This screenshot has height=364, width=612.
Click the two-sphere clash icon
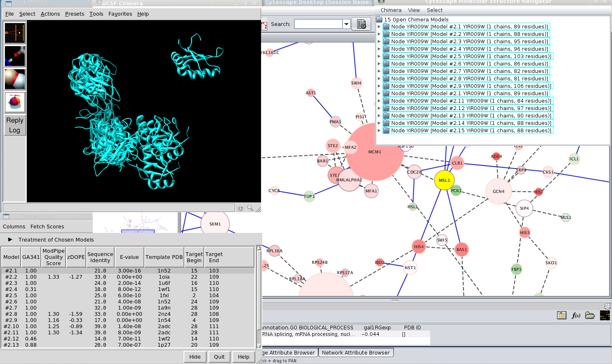(15, 79)
